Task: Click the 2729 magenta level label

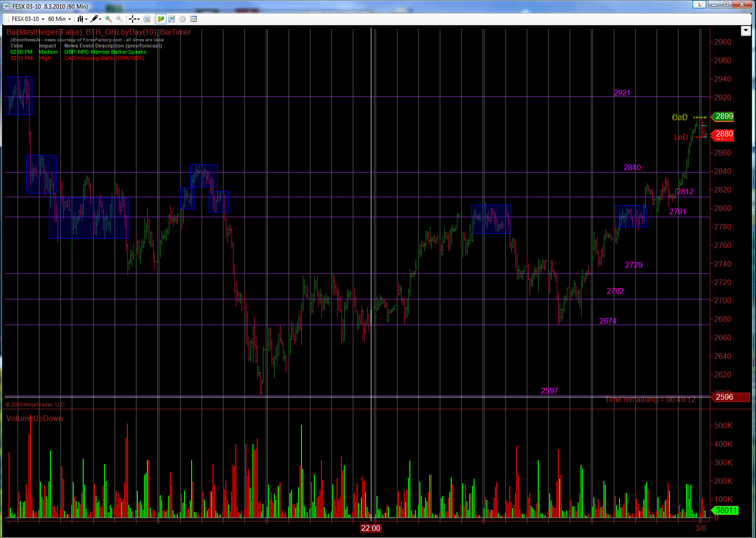Action: tap(634, 265)
